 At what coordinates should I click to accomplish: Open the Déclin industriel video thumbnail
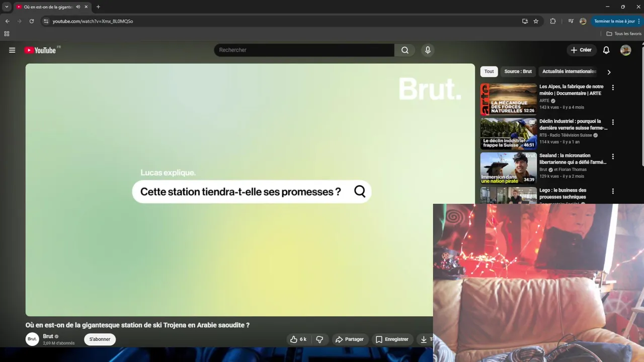pyautogui.click(x=508, y=134)
